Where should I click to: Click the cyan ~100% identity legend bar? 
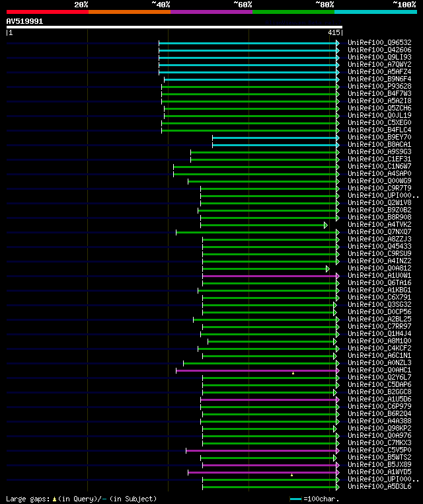coord(375,12)
